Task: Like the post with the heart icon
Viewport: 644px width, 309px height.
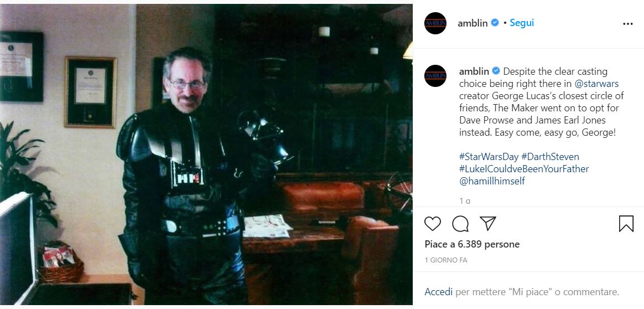Action: (x=433, y=224)
